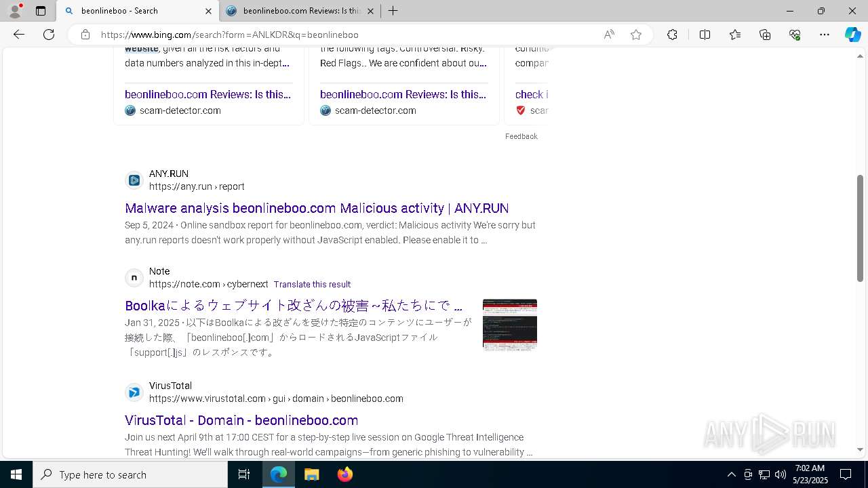Open the volume speaker tray icon
868x488 pixels.
point(781,474)
